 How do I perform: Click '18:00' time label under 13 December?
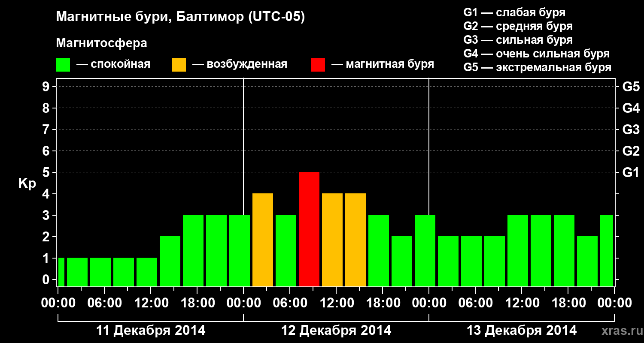coord(568,303)
